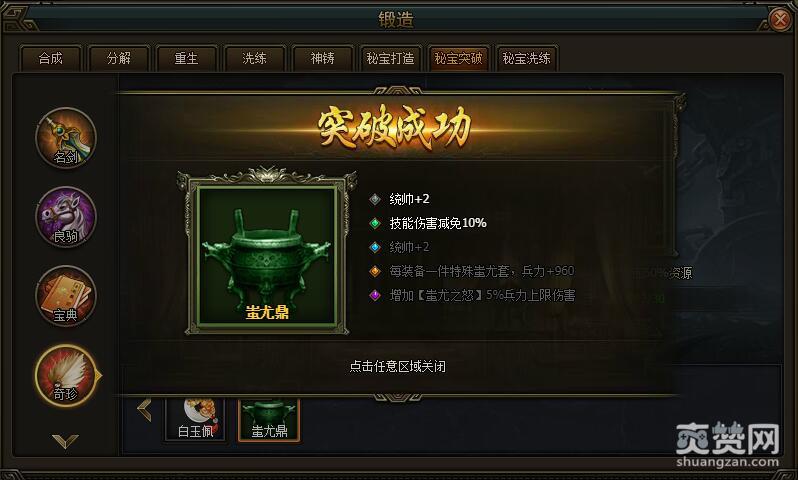Expand the sidebar with down chevron
This screenshot has width=798, height=480.
pos(66,441)
